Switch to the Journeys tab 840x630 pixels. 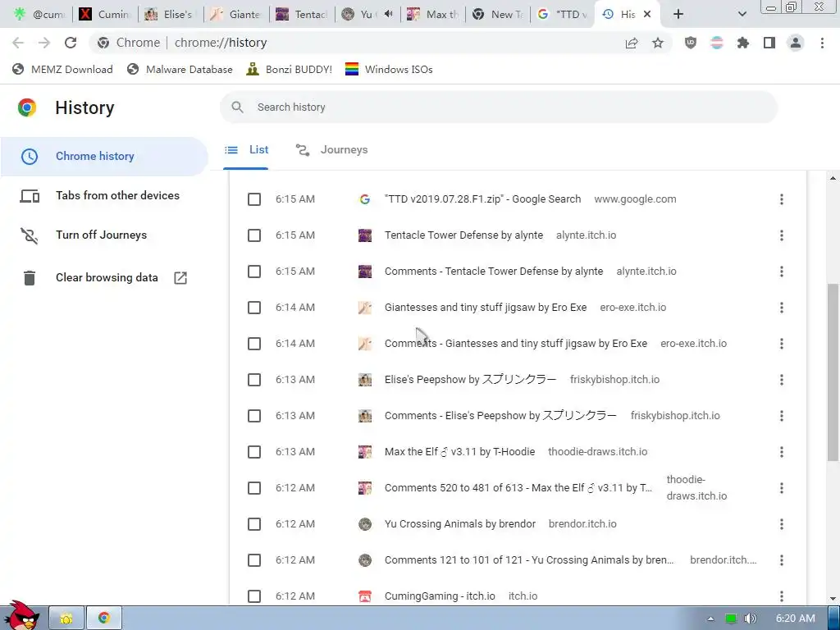click(x=332, y=150)
